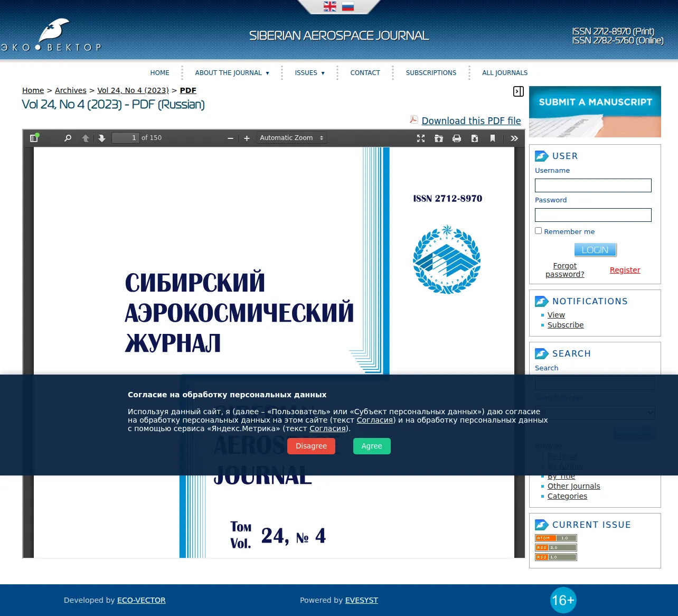
Task: Click the bookmark current view icon
Action: pyautogui.click(x=493, y=138)
